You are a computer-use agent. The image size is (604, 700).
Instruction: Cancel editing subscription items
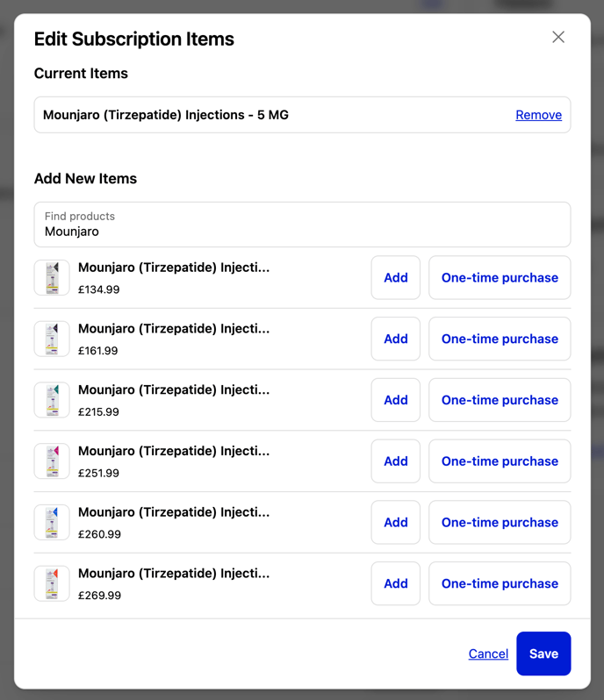coord(488,654)
